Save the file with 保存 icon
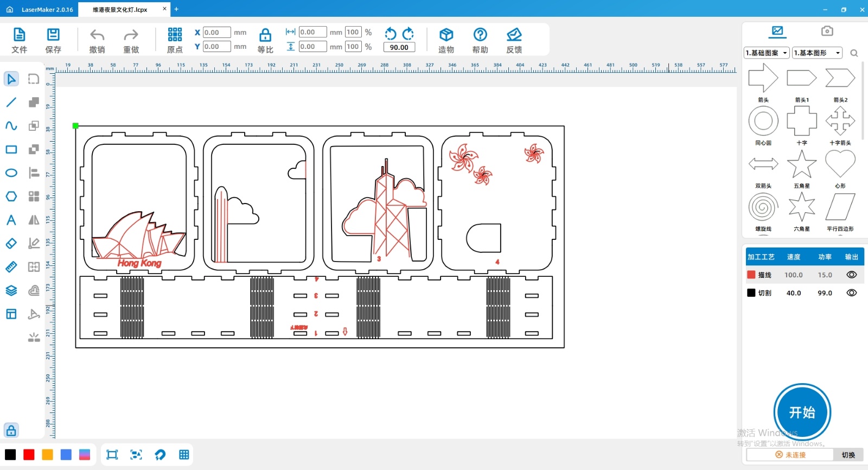The height and width of the screenshot is (470, 868). point(53,35)
